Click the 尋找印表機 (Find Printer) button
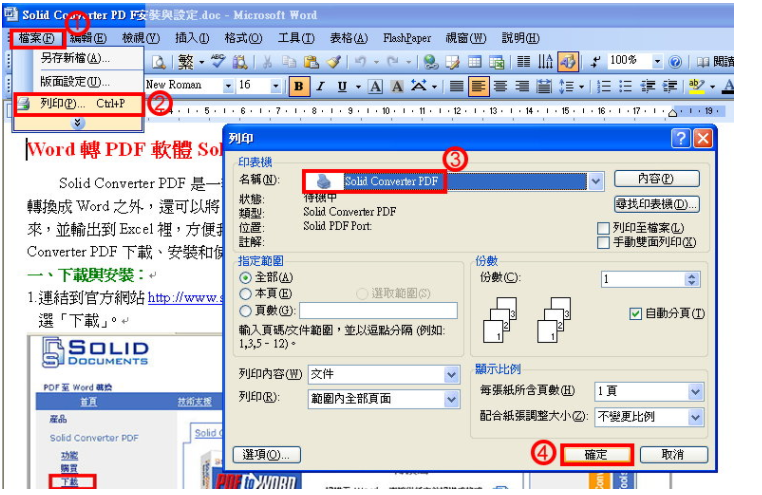The height and width of the screenshot is (495, 762). [x=657, y=205]
